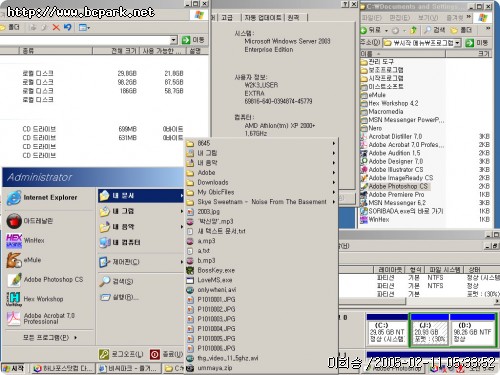Viewport: 500px width, 375px height.
Task: Expand the Downloads folder submenu
Action: click(x=260, y=182)
